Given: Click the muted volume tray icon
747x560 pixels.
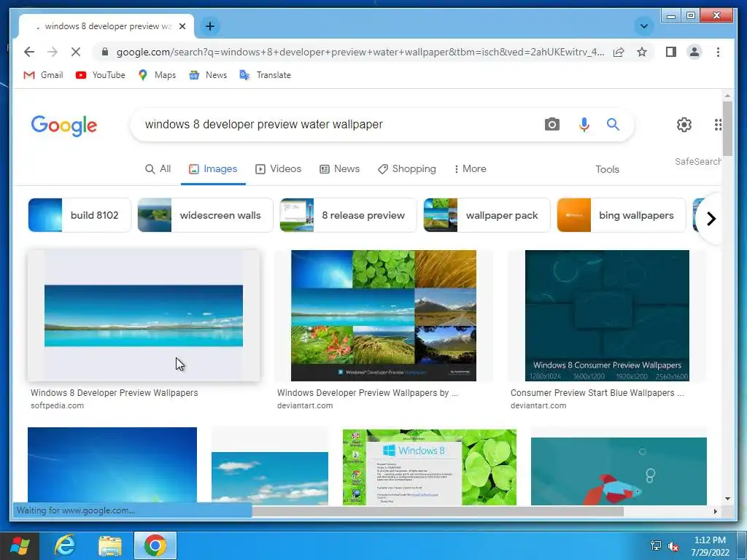Looking at the screenshot, I should (673, 545).
